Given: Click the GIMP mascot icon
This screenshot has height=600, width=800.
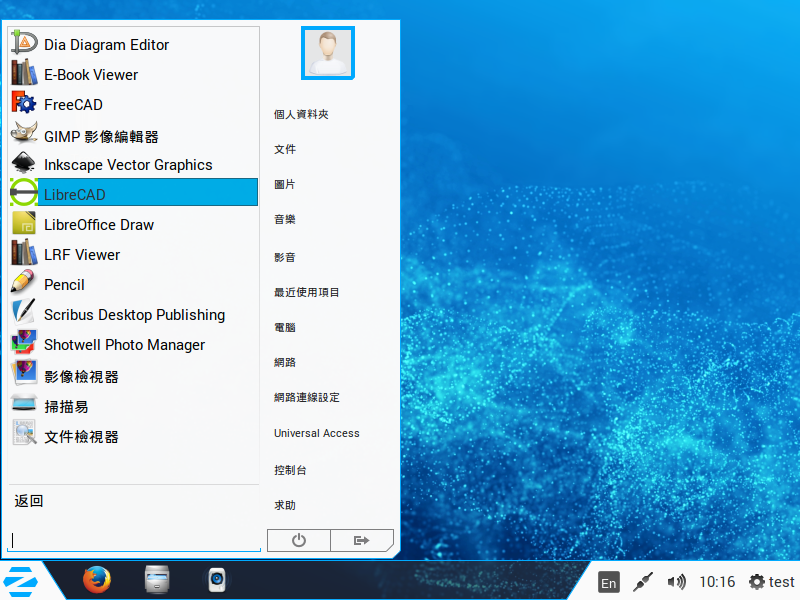Looking at the screenshot, I should 24,133.
